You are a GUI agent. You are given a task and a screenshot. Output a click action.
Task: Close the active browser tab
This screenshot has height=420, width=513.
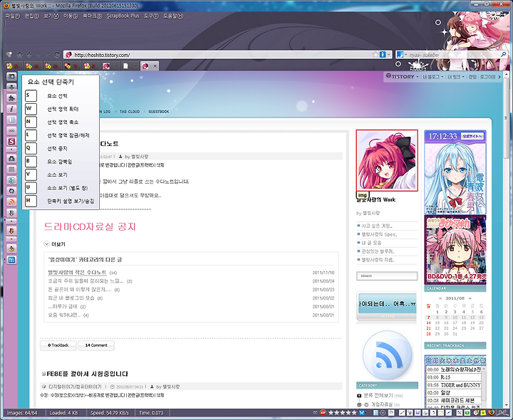coord(155,66)
